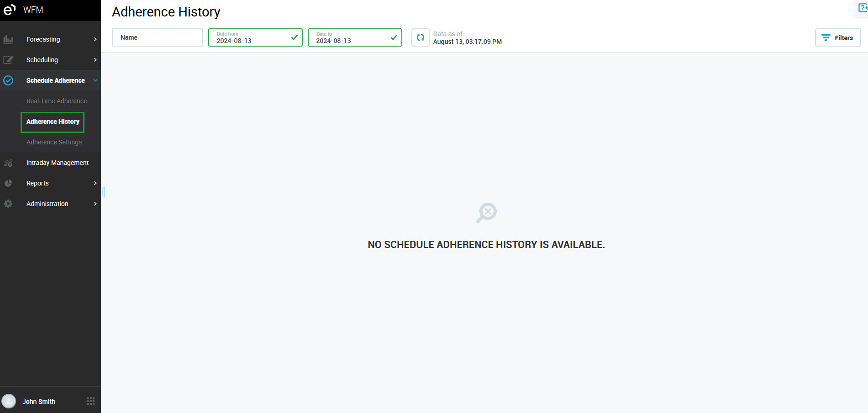
Task: Expand the Reports submenu arrow
Action: tap(95, 183)
